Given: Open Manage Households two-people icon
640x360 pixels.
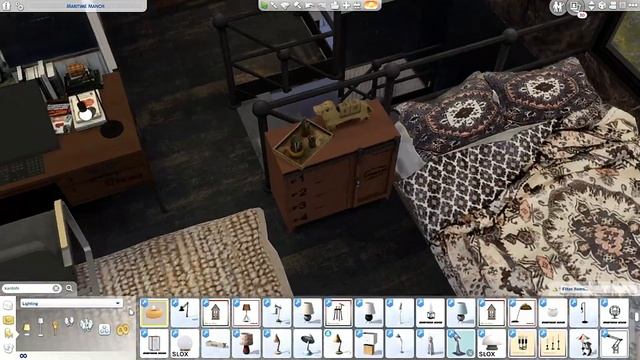Looking at the screenshot, I should (558, 7).
